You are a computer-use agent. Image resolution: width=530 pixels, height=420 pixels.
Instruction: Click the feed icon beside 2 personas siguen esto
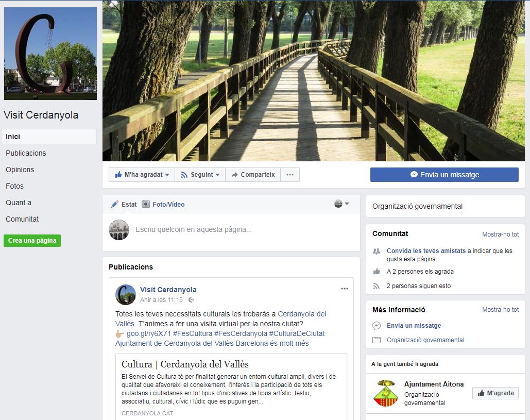click(376, 287)
